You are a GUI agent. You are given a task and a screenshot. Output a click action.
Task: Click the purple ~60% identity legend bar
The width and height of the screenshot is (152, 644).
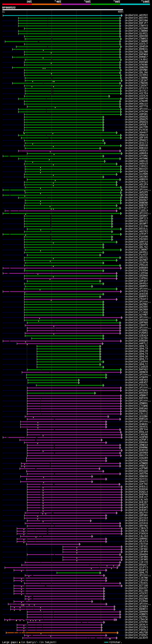[76, 4]
